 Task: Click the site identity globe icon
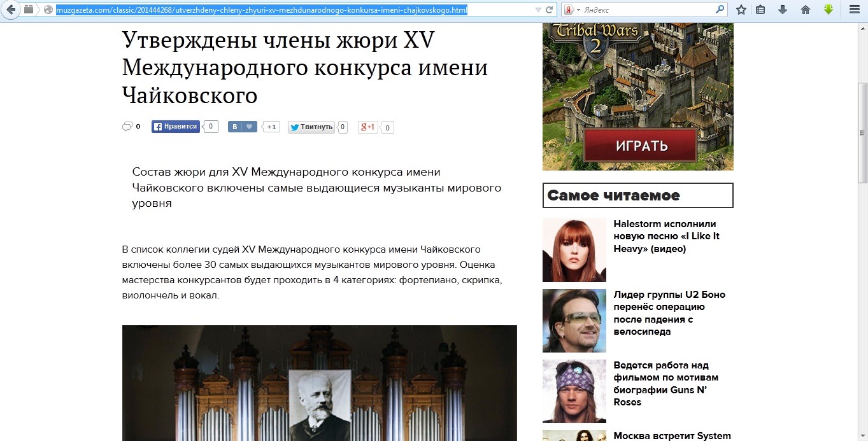(48, 10)
